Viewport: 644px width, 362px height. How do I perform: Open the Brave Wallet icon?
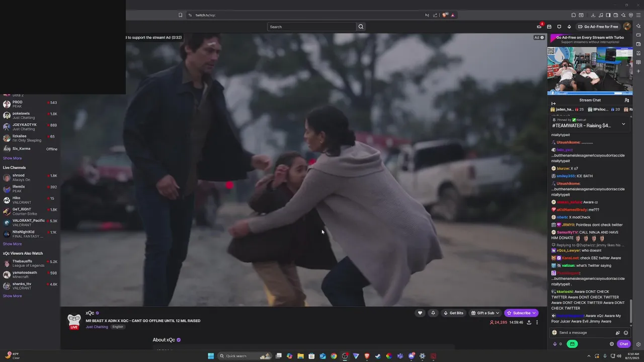coord(615,15)
